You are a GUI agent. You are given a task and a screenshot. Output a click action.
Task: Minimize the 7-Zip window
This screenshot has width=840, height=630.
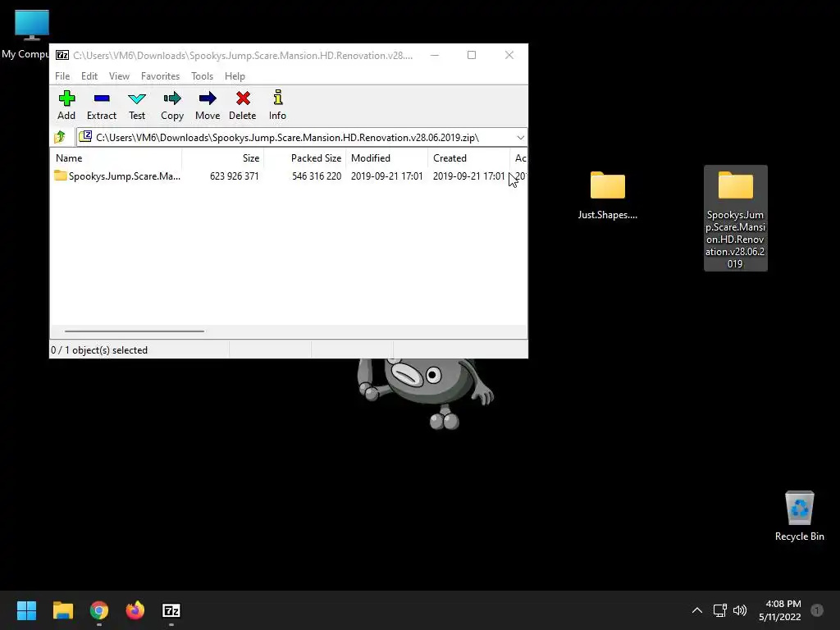435,55
